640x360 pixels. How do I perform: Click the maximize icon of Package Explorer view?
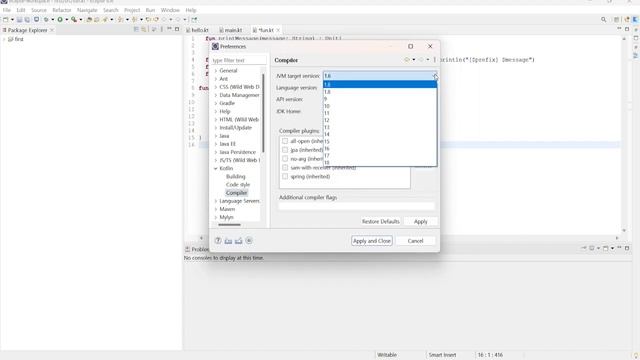(177, 29)
